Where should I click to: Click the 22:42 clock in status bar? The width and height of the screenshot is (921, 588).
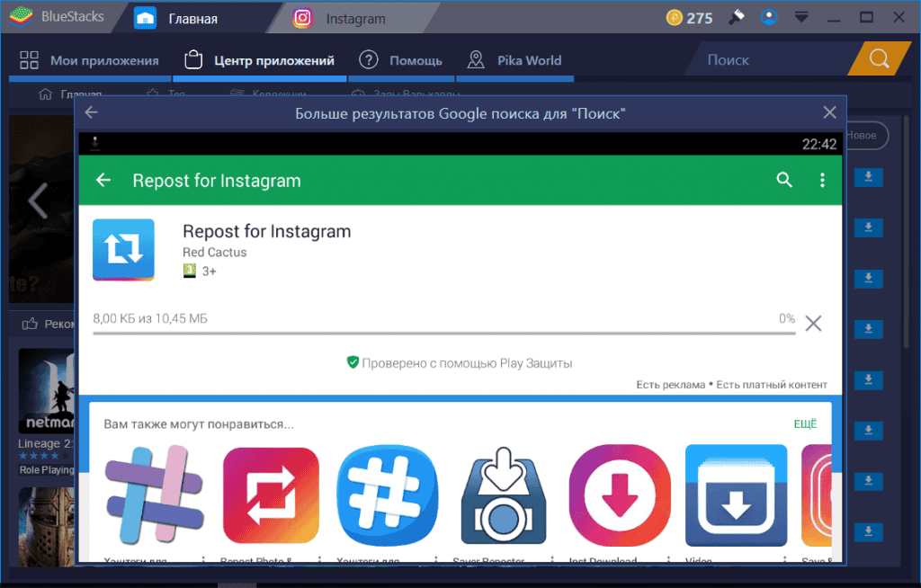coord(818,144)
